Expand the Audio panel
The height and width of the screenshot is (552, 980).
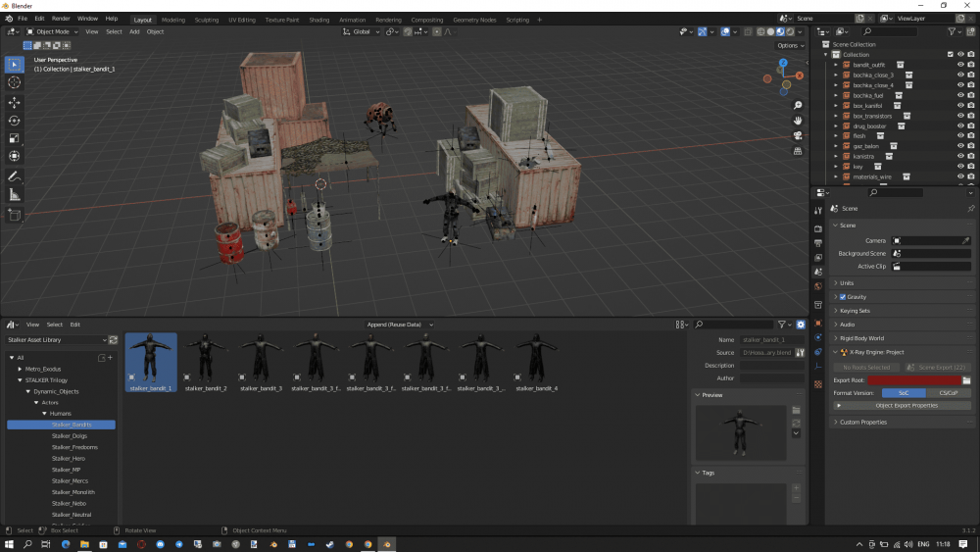coord(847,325)
